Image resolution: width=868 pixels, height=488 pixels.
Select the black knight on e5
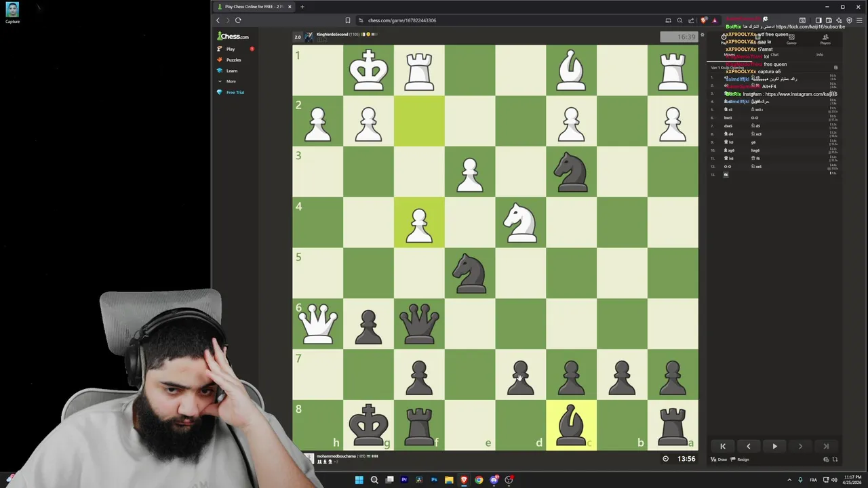(470, 273)
